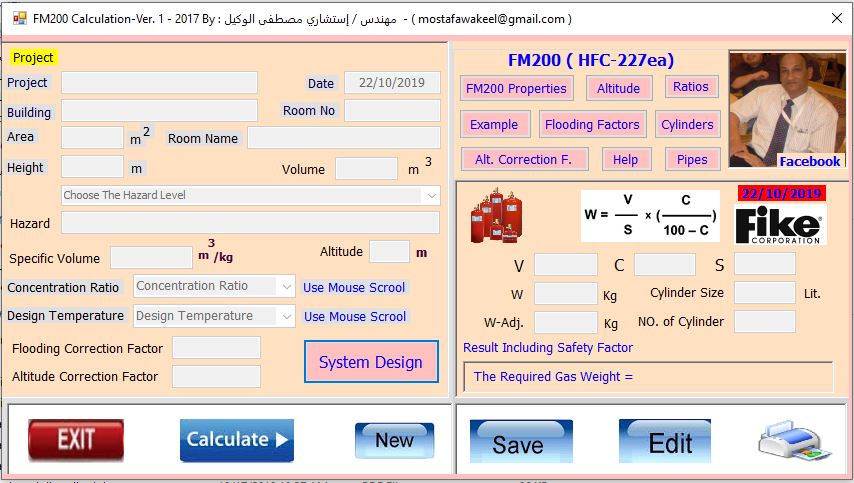Close the FM200 Calculation window
This screenshot has height=483, width=854.
[x=837, y=18]
